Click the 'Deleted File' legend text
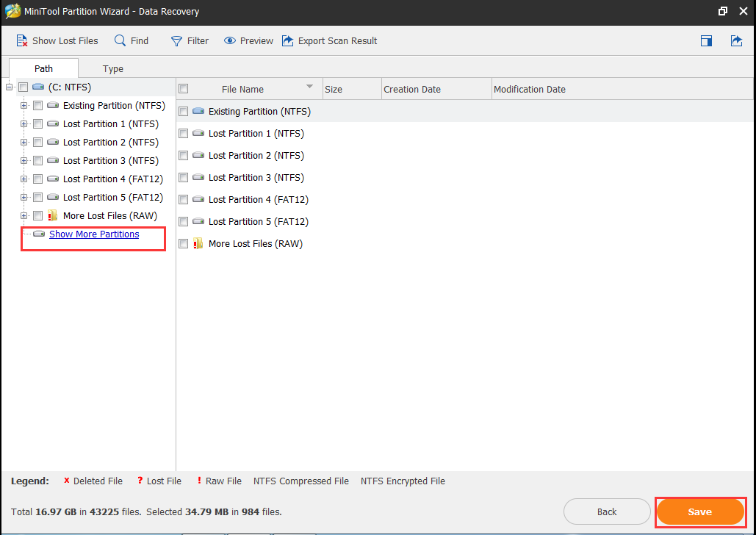This screenshot has width=756, height=535. (x=98, y=481)
